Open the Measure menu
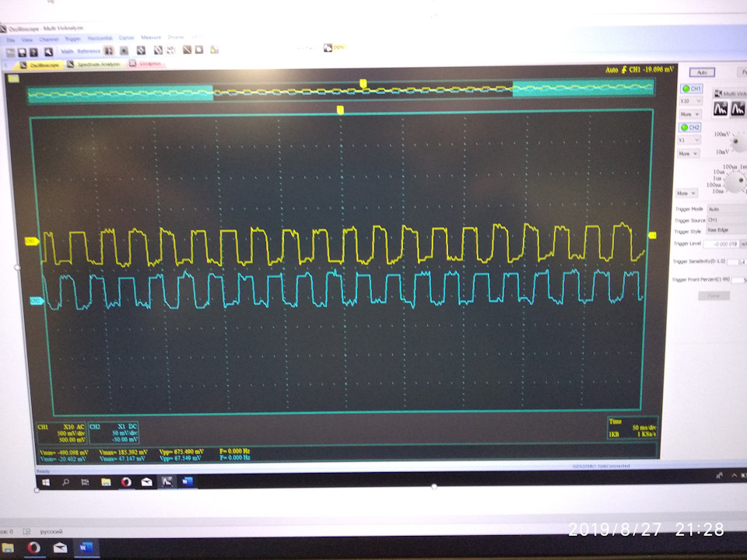Screen dimensions: 747x560 (151, 37)
